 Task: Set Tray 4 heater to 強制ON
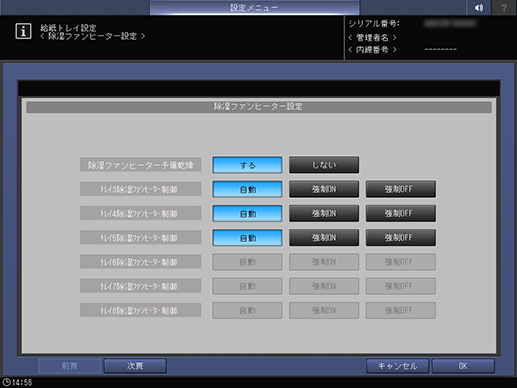coord(324,214)
